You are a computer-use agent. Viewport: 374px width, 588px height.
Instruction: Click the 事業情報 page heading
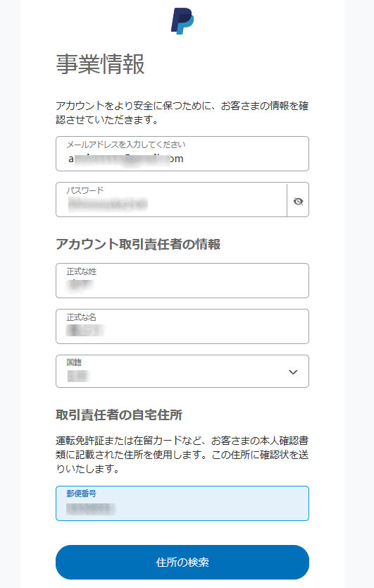pos(100,63)
